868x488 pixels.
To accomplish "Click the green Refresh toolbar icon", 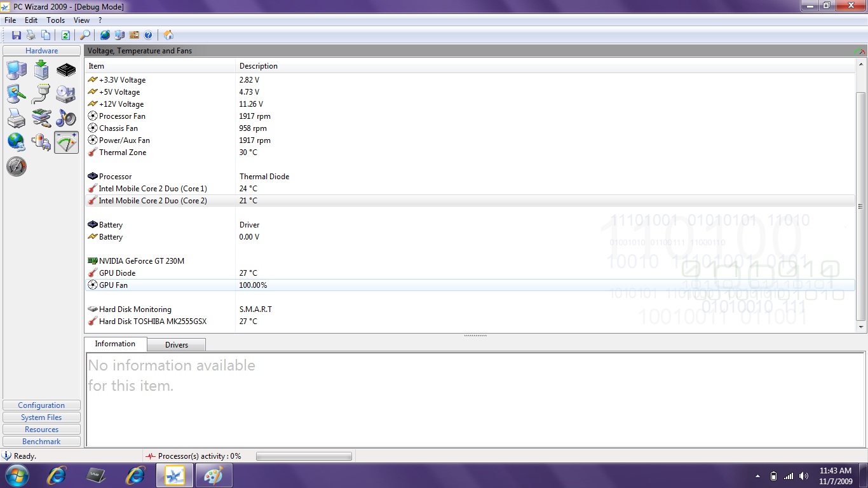I will (x=65, y=35).
